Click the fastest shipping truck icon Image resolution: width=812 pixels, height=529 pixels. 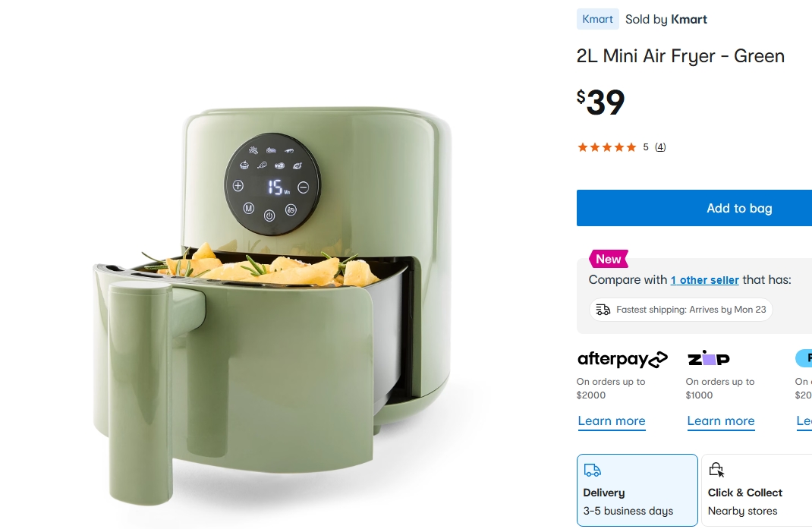pyautogui.click(x=603, y=310)
